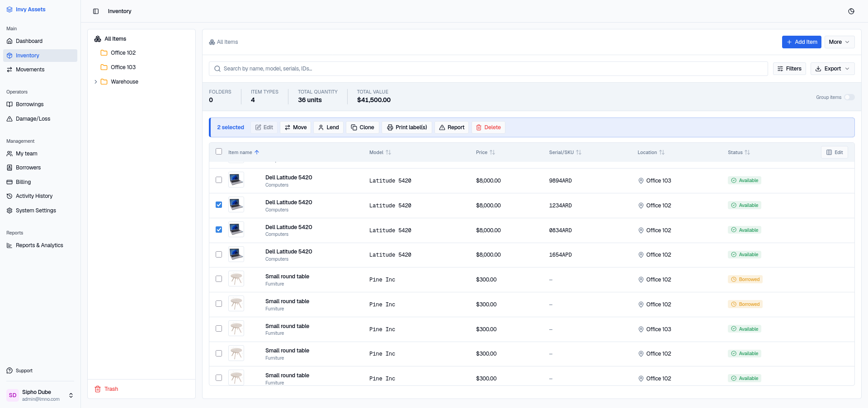This screenshot has height=408, width=868.
Task: Toggle the Group items switch
Action: pyautogui.click(x=849, y=97)
